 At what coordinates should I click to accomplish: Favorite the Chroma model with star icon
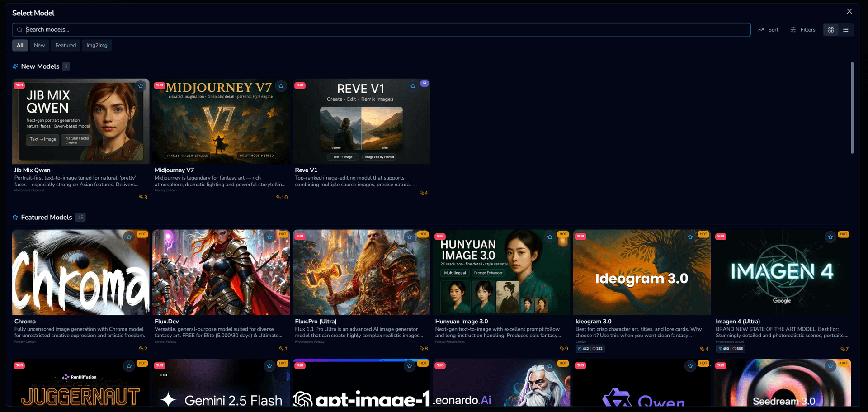click(129, 237)
